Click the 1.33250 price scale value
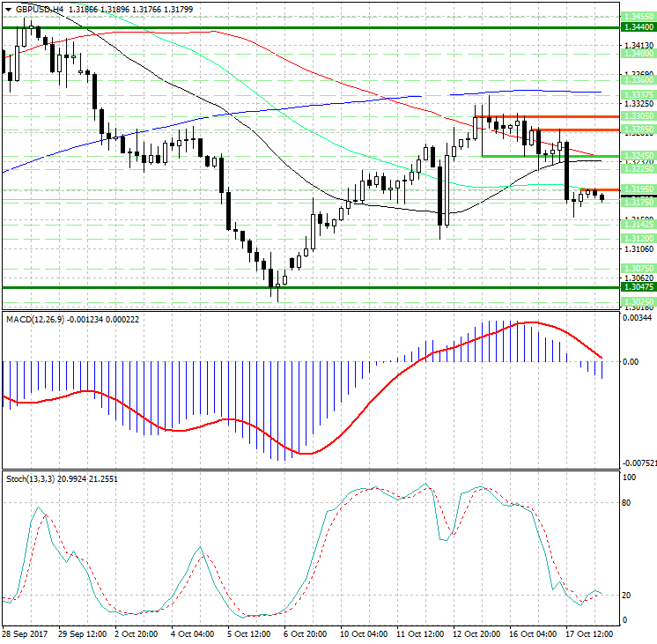Image resolution: width=657 pixels, height=644 pixels. point(639,104)
